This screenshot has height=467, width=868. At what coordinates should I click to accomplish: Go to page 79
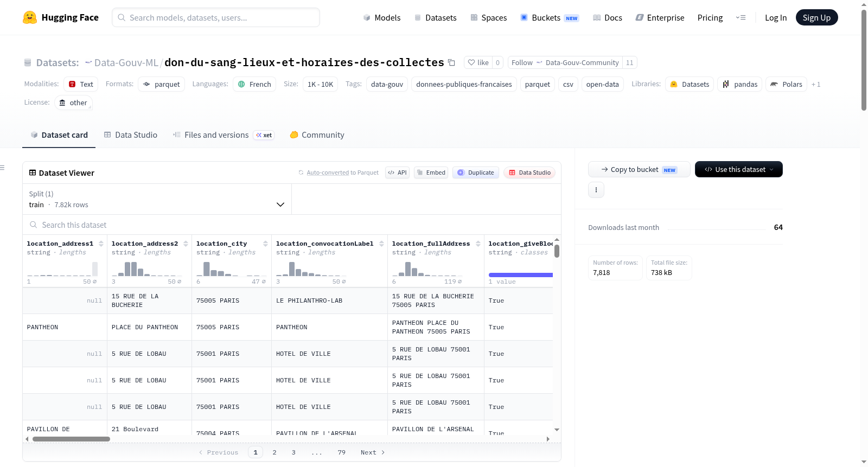(341, 452)
